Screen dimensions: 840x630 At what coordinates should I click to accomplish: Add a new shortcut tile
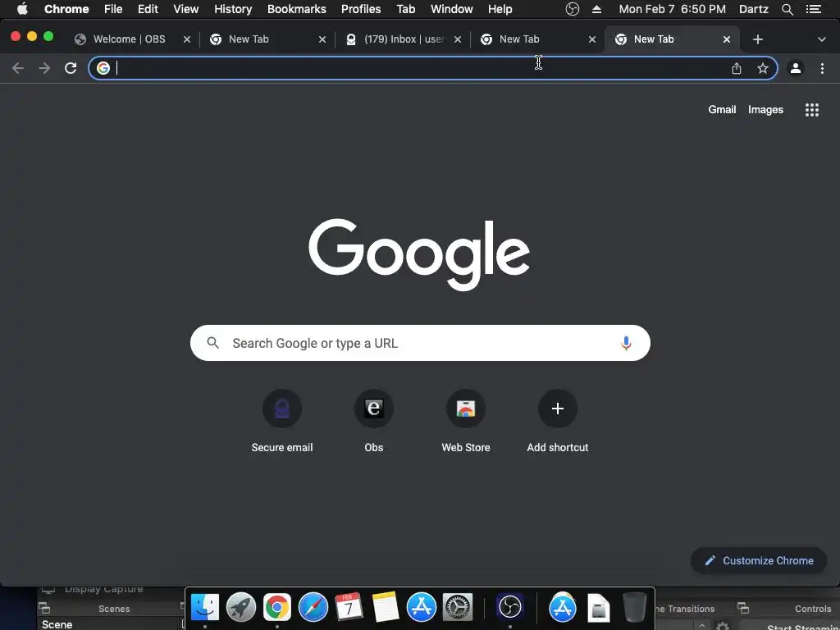558,421
